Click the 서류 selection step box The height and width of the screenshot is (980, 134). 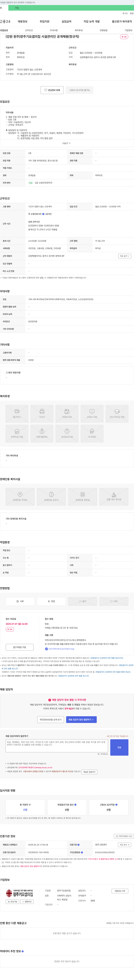click(x=20, y=601)
